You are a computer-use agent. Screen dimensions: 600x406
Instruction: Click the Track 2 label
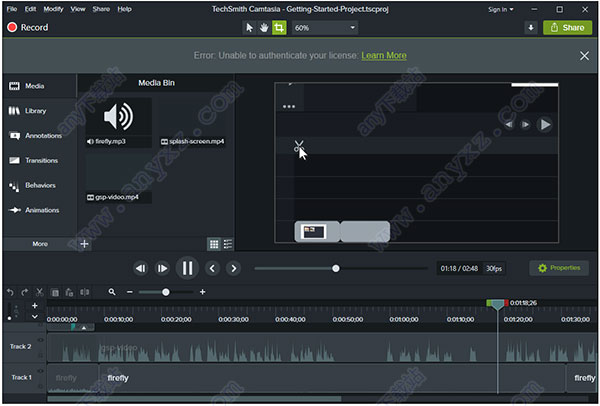click(21, 347)
